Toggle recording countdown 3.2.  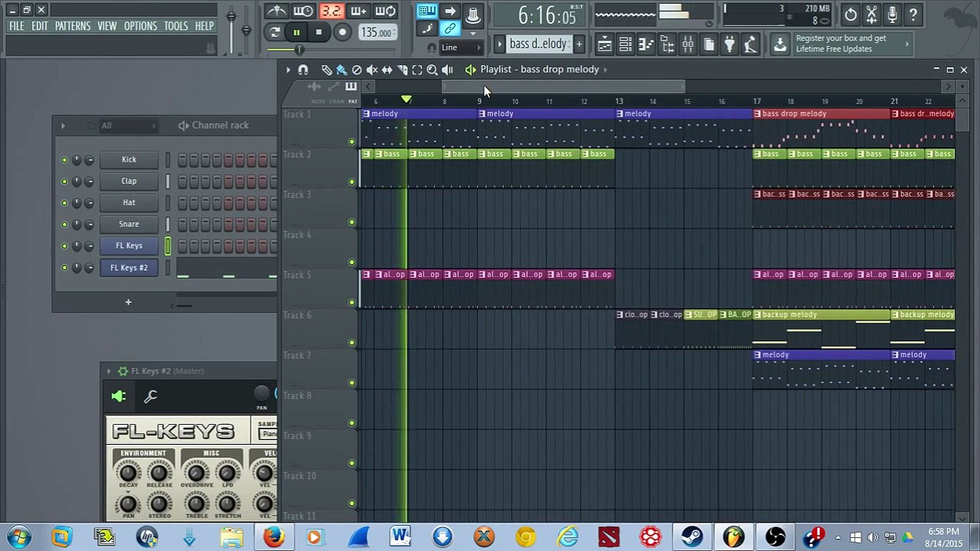(331, 11)
